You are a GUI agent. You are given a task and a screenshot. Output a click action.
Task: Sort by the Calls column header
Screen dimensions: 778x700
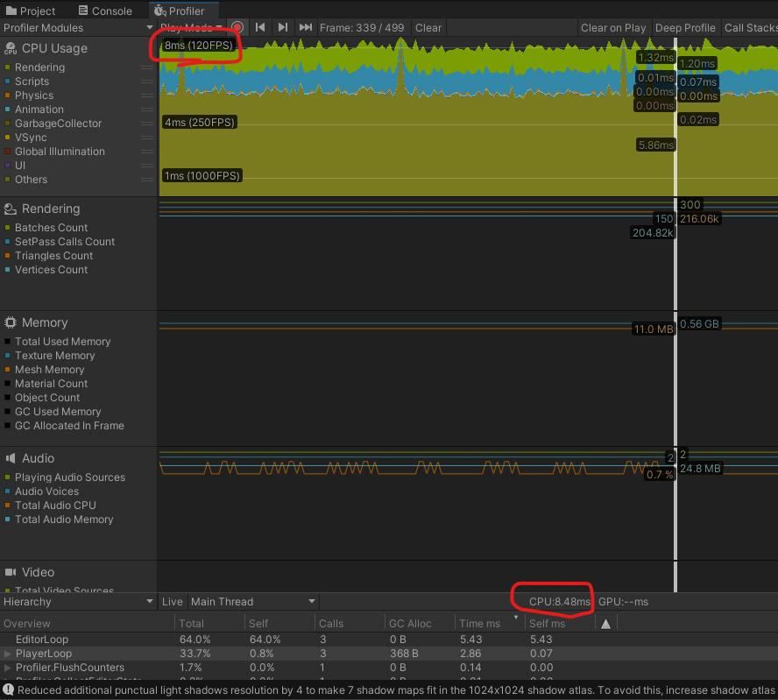350,624
